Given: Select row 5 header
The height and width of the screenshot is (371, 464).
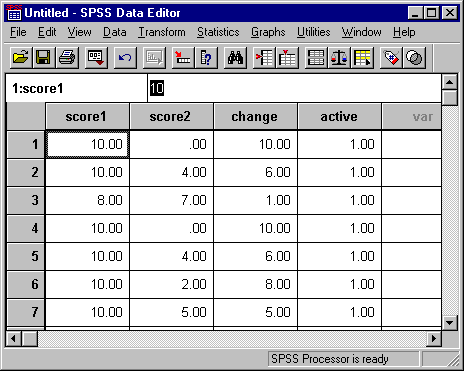Looking at the screenshot, I should tap(26, 256).
